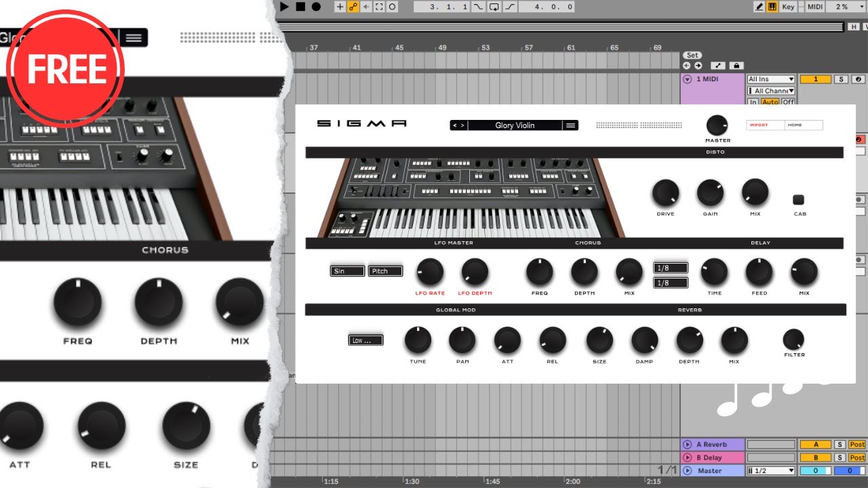Click the Key map mode button

tap(788, 7)
